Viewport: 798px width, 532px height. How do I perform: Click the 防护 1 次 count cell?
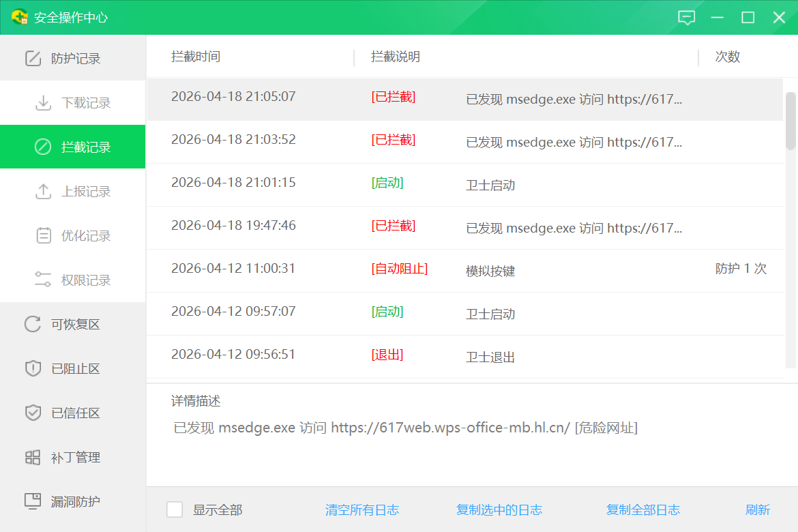741,268
